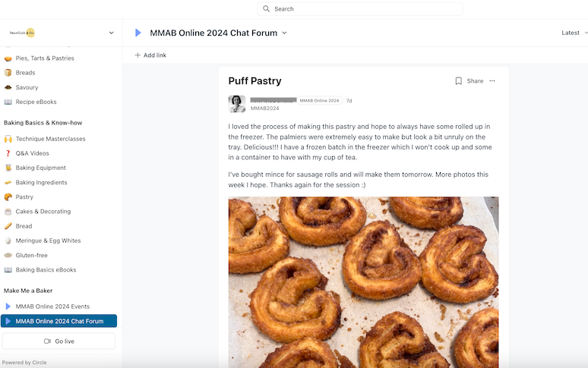Click the plus icon for Add link
The height and width of the screenshot is (368, 588).
click(x=138, y=55)
